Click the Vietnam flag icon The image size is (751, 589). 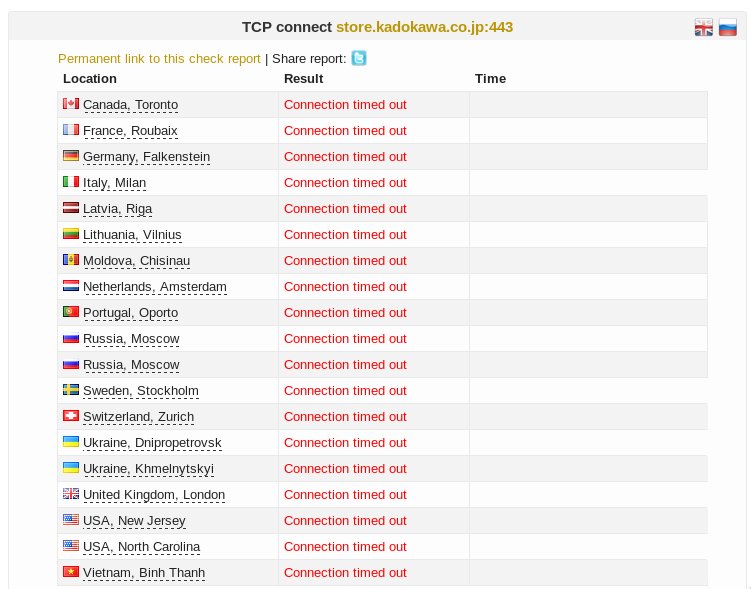coord(71,572)
